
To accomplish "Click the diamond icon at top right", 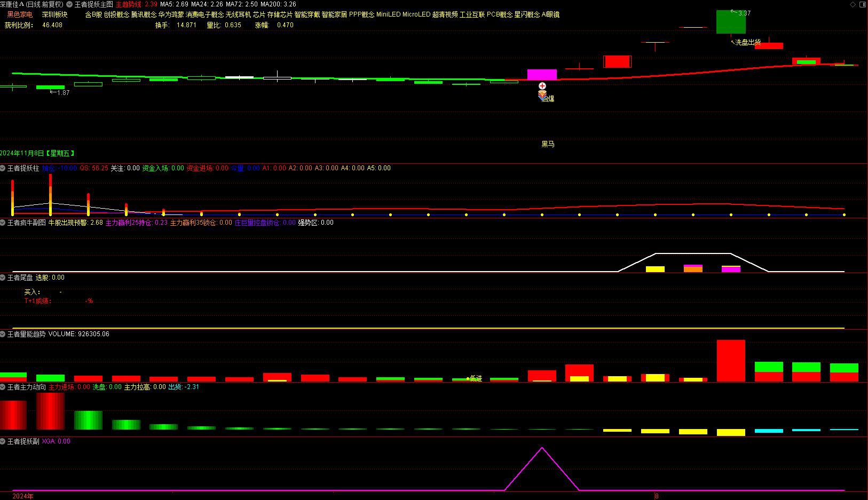I will [853, 4].
